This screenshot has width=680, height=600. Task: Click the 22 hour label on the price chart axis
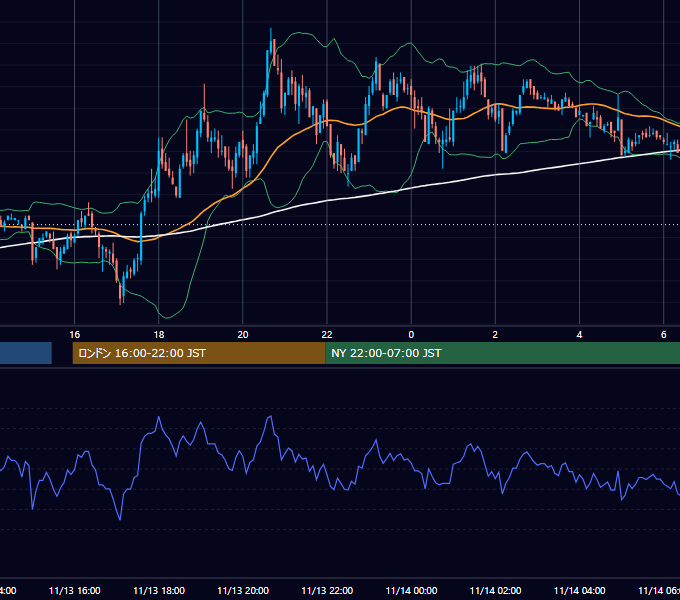pyautogui.click(x=327, y=335)
